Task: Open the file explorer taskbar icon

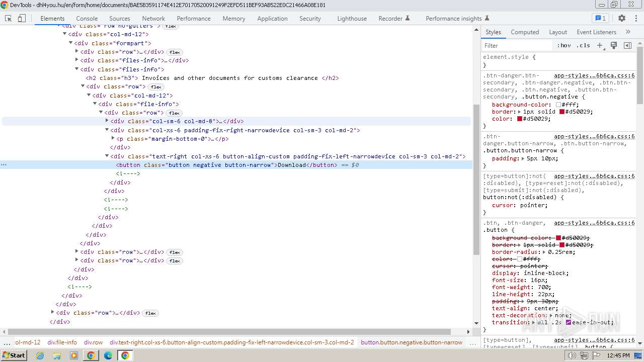Action: tap(57, 355)
